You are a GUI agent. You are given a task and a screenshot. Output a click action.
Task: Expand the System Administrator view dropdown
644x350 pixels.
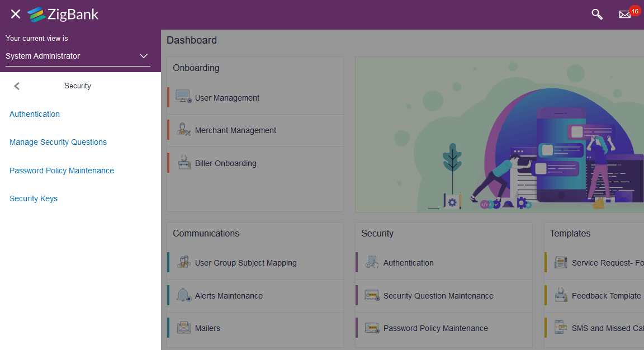(x=144, y=56)
